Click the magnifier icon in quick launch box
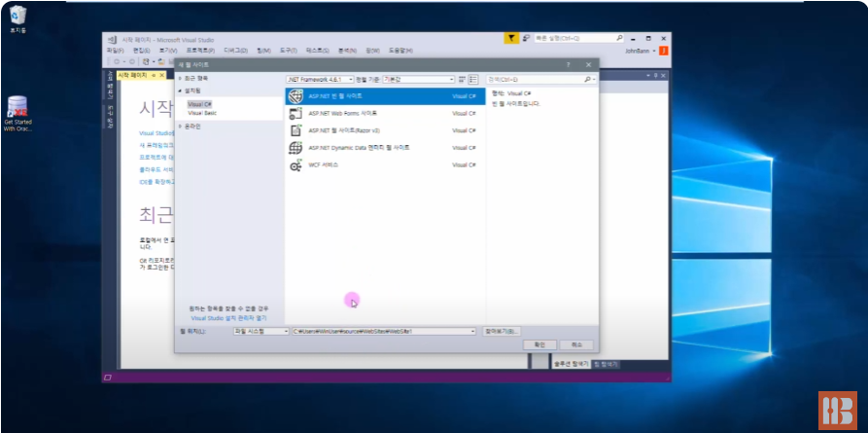Image resolution: width=868 pixels, height=433 pixels. 619,38
